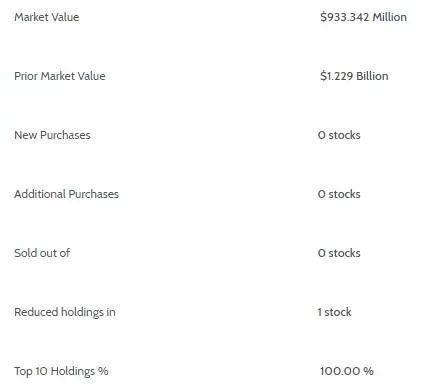
Task: Click the New Purchases label
Action: point(52,135)
